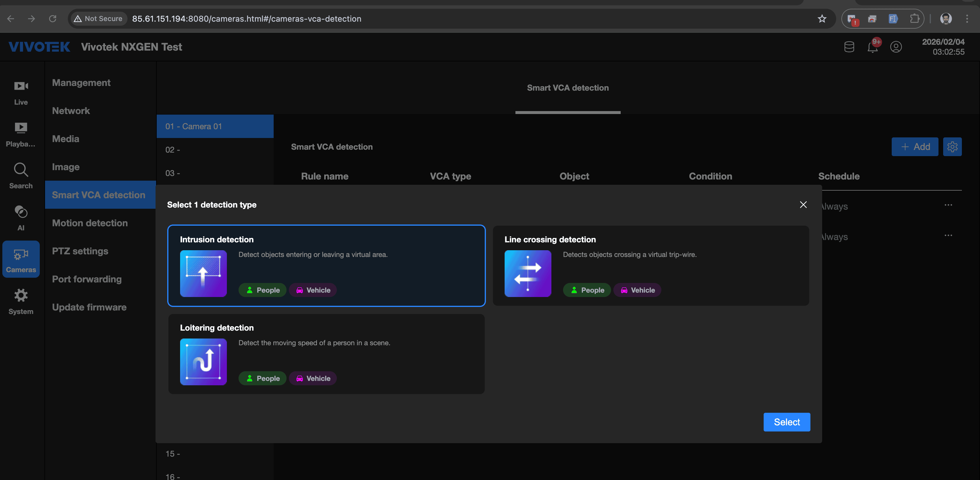Switch to the Smart VCA detection tab
Screen dimensions: 980x480
pyautogui.click(x=567, y=88)
